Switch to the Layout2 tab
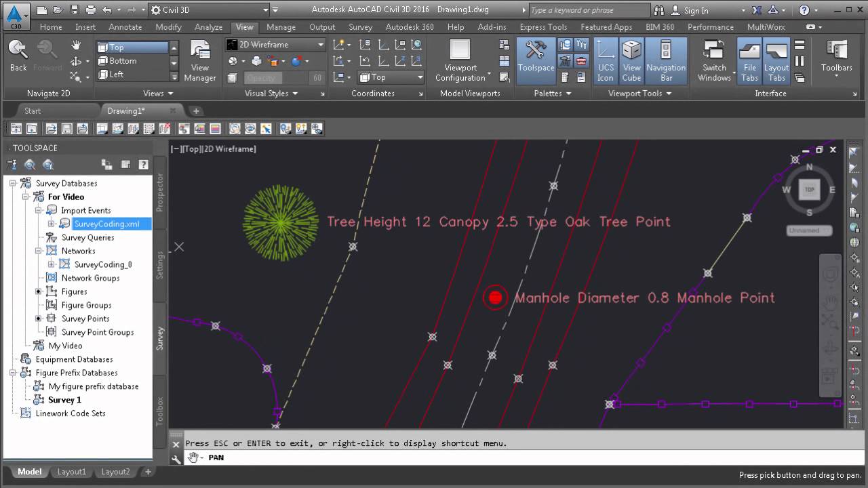Image resolution: width=868 pixels, height=488 pixels. (115, 472)
